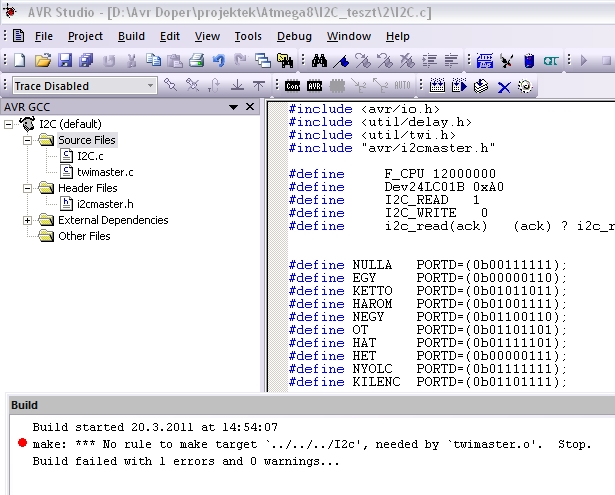The height and width of the screenshot is (495, 615).
Task: Open the Debug menu
Action: pyautogui.click(x=294, y=36)
